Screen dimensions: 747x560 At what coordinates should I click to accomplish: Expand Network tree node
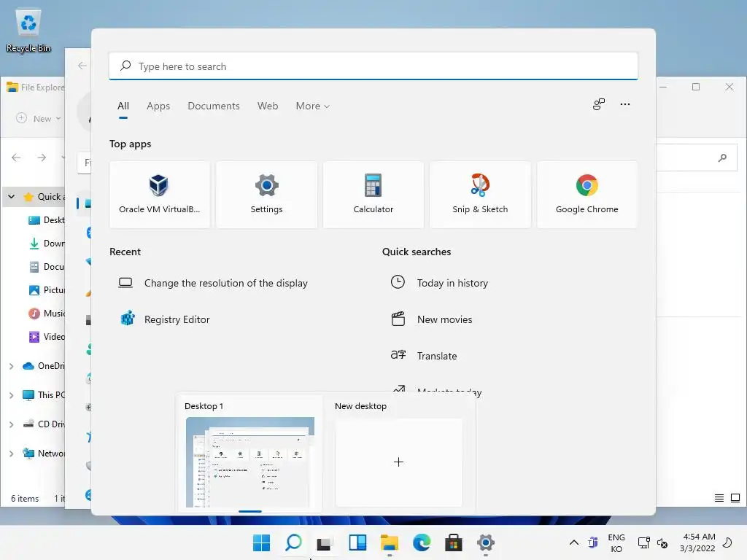coord(12,454)
